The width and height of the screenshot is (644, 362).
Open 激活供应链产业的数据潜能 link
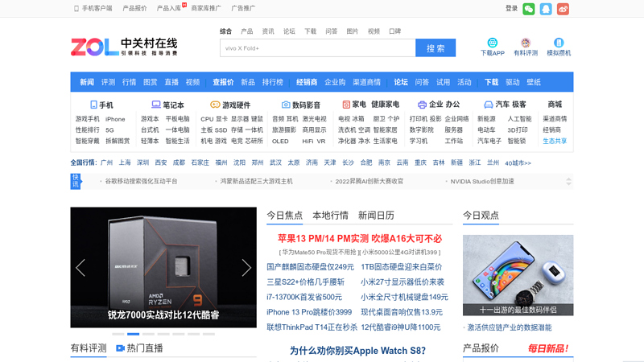510,327
